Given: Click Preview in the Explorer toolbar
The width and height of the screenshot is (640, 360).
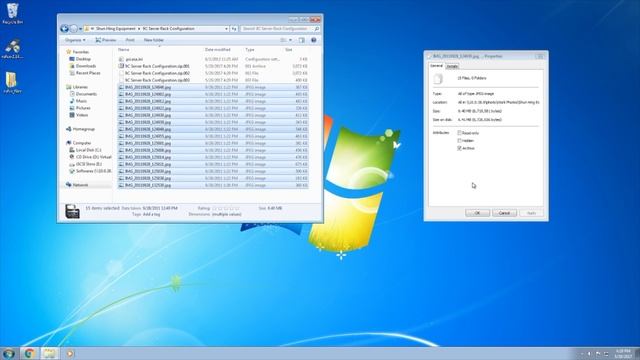Looking at the screenshot, I should pos(106,40).
